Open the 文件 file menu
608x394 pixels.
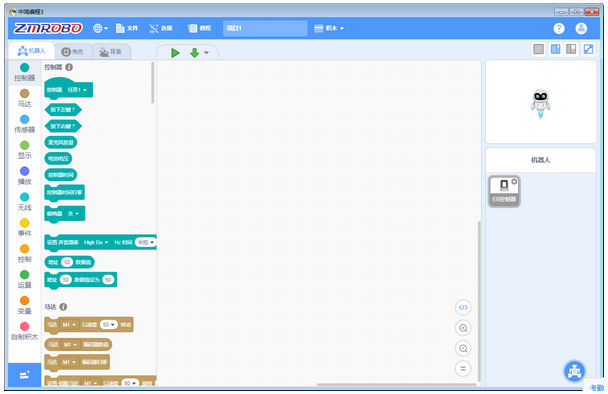coord(127,28)
